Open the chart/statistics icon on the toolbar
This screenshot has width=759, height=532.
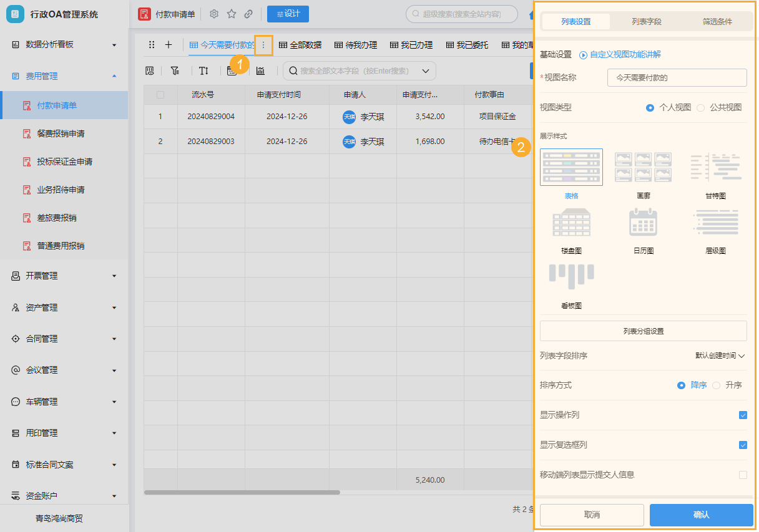point(260,70)
